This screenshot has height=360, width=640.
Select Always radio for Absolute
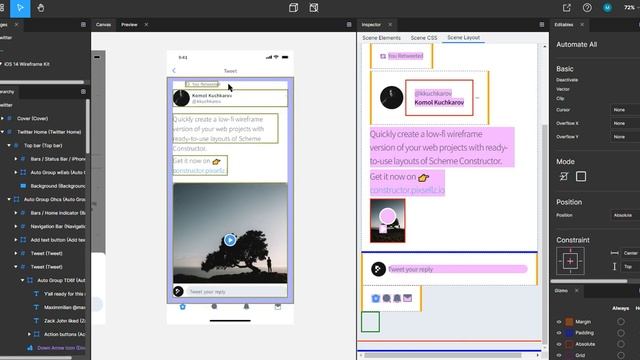621,344
